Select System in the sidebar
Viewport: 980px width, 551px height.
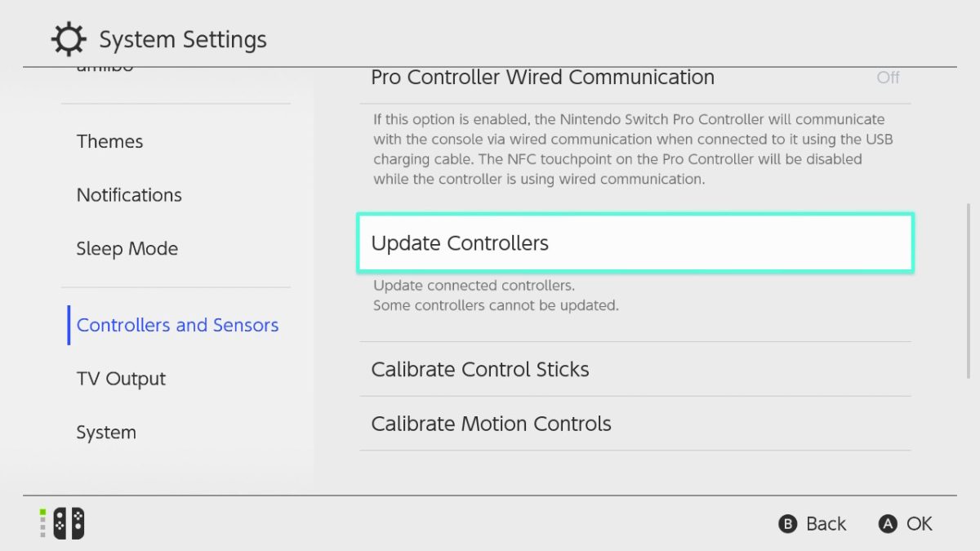[x=106, y=432]
